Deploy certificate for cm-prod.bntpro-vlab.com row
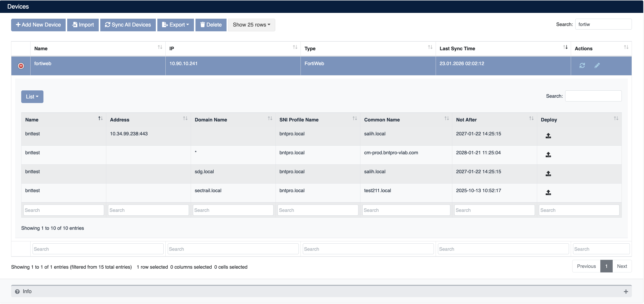 point(548,155)
